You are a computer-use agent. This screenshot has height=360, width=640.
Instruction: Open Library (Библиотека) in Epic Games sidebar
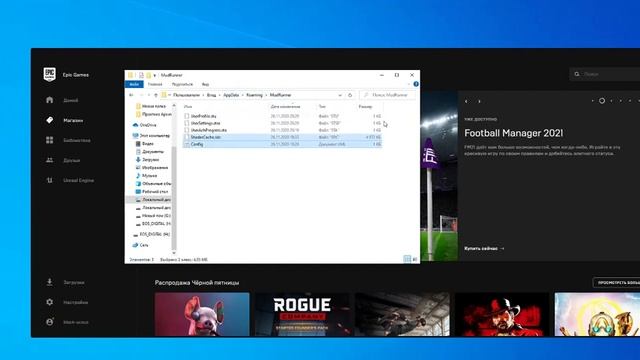68,140
